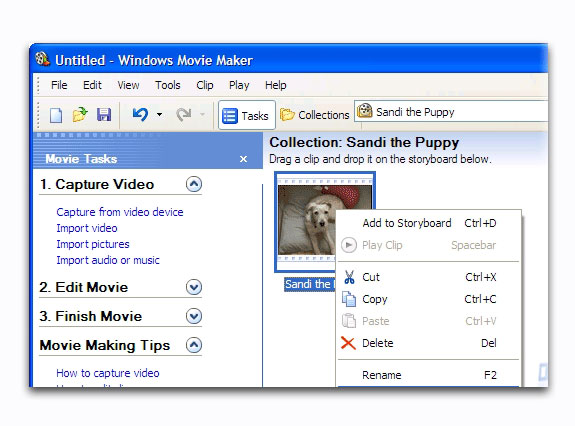Viewport: 575px width, 426px height.
Task: Open the Help menu
Action: (276, 85)
